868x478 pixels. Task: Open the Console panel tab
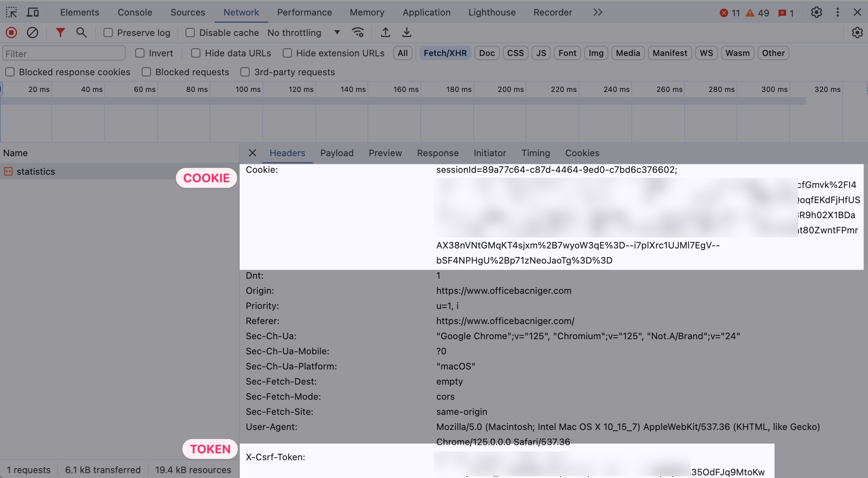click(x=135, y=12)
